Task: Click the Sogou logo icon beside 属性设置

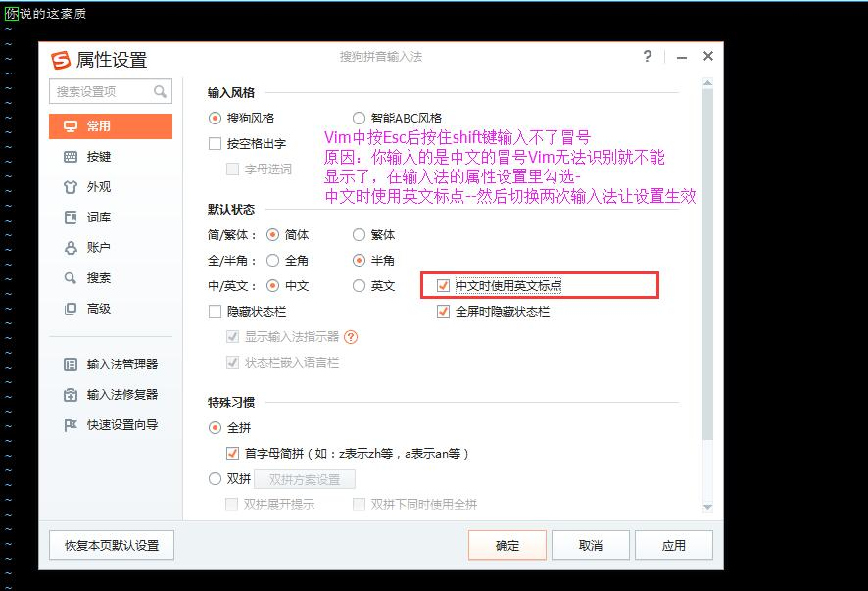Action: [61, 60]
